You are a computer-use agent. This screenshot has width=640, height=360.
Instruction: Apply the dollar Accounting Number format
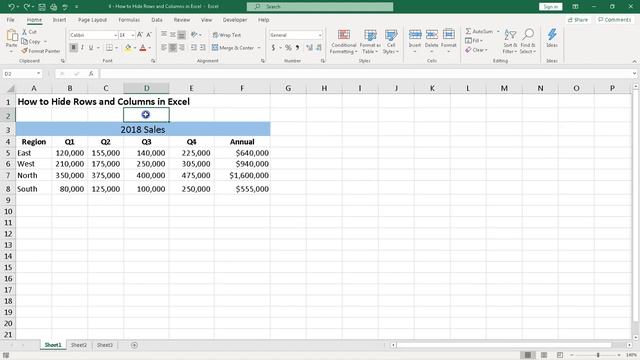(x=273, y=48)
